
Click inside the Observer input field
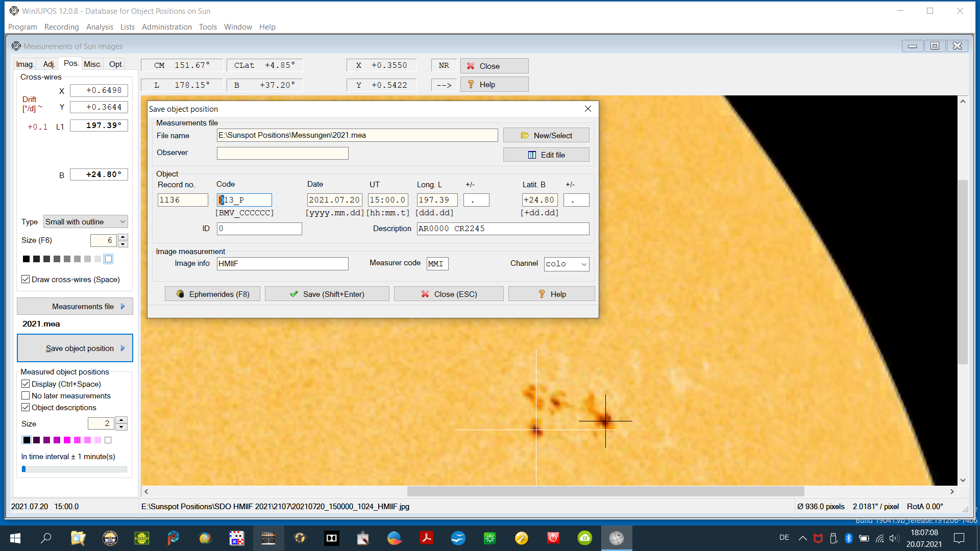(282, 153)
